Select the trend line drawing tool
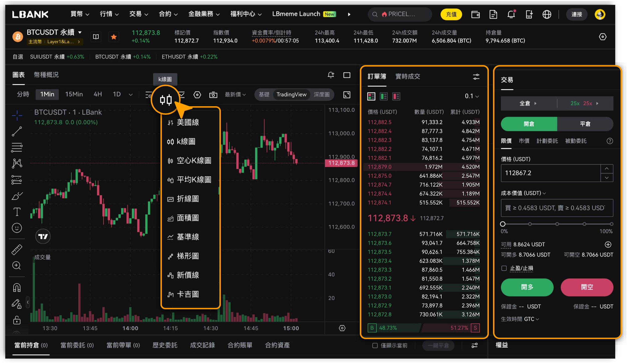This screenshot has height=364, width=627. (17, 131)
